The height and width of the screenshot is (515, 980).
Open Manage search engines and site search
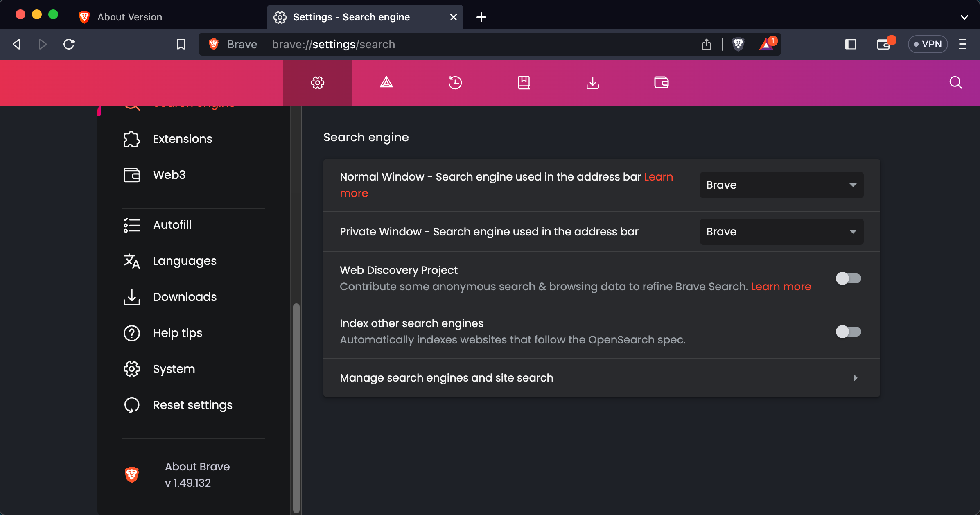(446, 378)
